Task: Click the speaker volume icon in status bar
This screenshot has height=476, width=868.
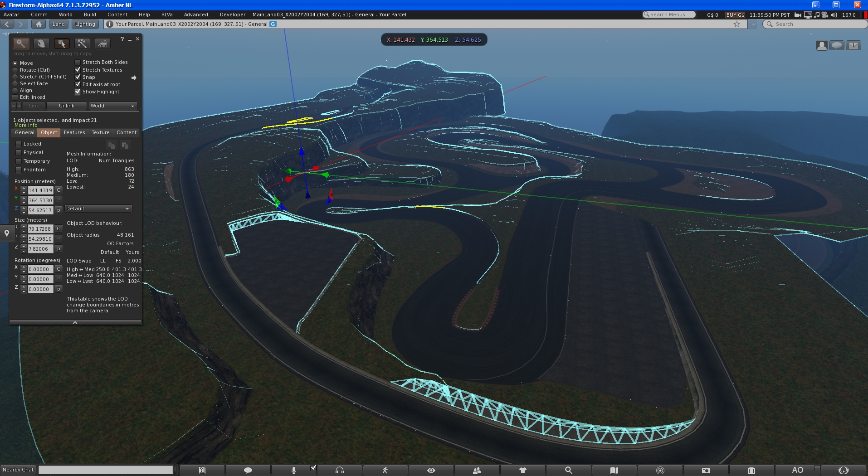Action: pyautogui.click(x=834, y=15)
